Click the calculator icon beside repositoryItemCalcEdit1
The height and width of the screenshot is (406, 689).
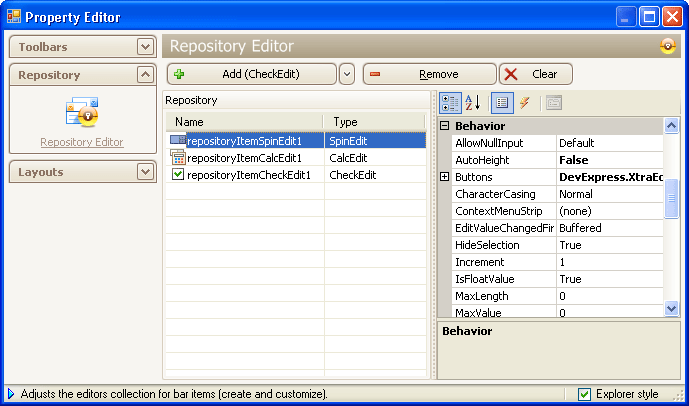tap(178, 157)
